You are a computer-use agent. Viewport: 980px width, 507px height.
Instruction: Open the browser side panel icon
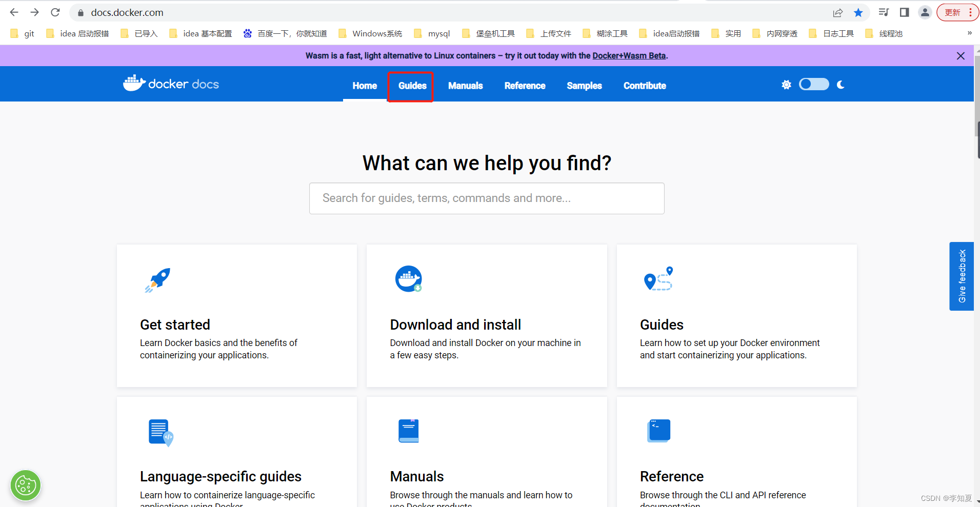(905, 12)
